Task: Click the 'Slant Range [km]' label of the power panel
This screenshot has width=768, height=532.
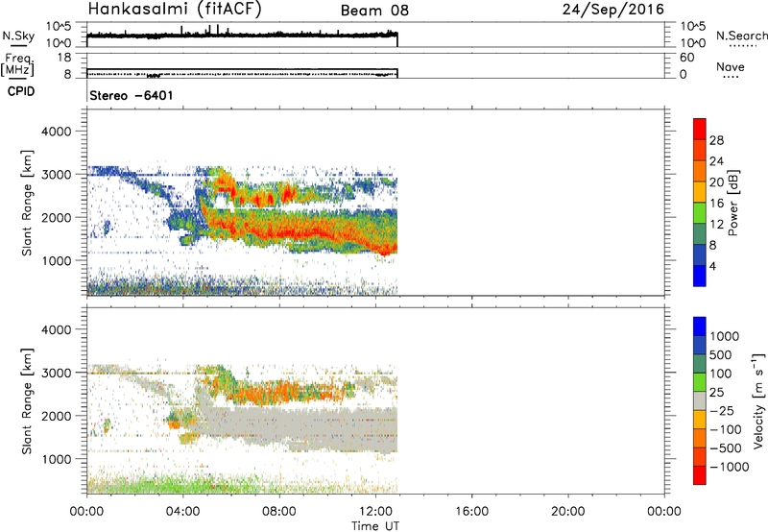Action: click(27, 203)
